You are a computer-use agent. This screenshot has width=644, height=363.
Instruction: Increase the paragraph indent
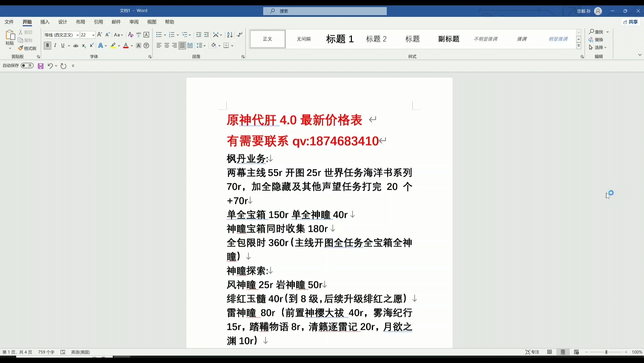206,35
